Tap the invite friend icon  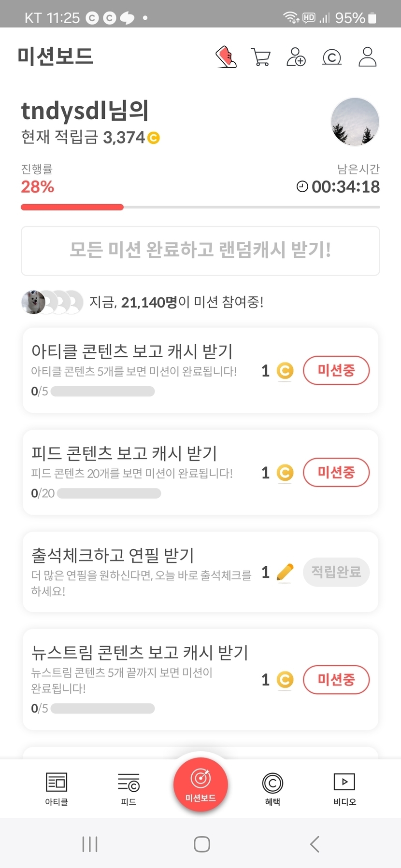(296, 57)
